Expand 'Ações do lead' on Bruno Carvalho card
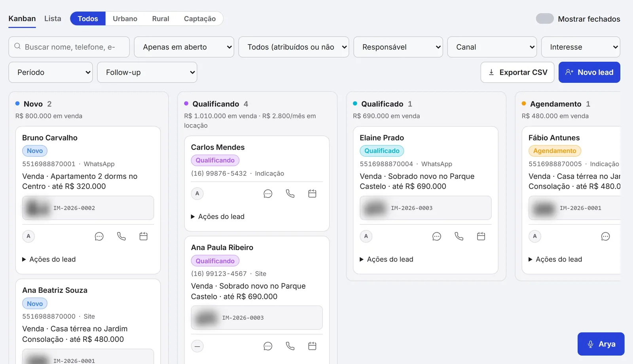The image size is (633, 364). click(49, 260)
